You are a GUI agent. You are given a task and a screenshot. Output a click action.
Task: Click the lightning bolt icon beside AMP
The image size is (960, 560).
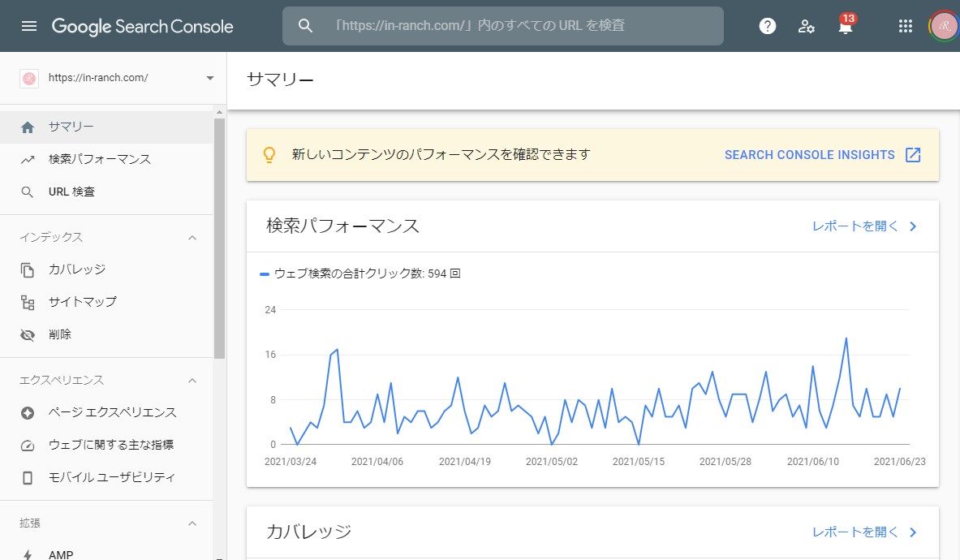click(28, 556)
